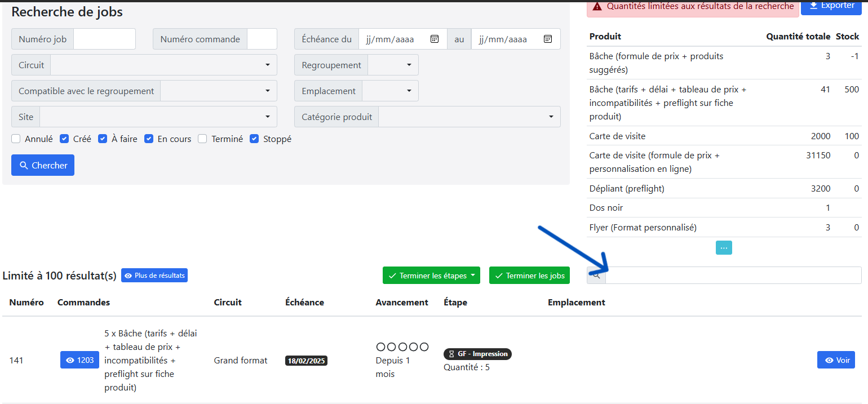Open the Circuit dropdown

163,65
